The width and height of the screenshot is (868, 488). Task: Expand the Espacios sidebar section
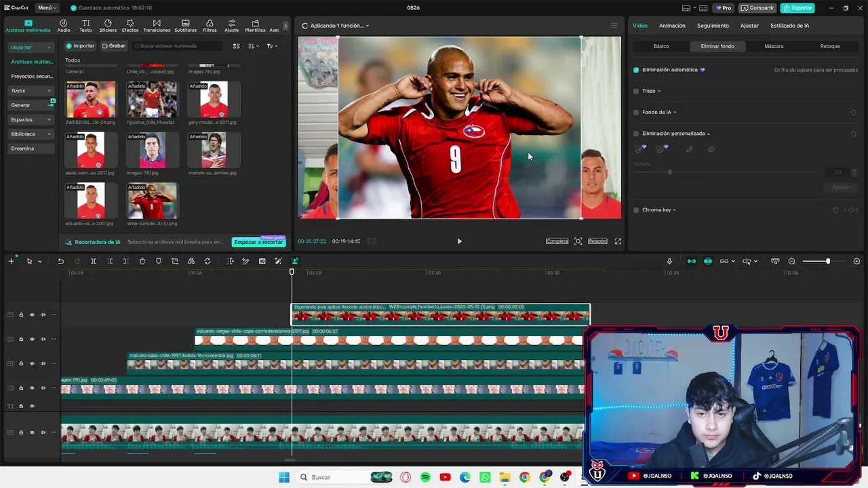[x=31, y=119]
